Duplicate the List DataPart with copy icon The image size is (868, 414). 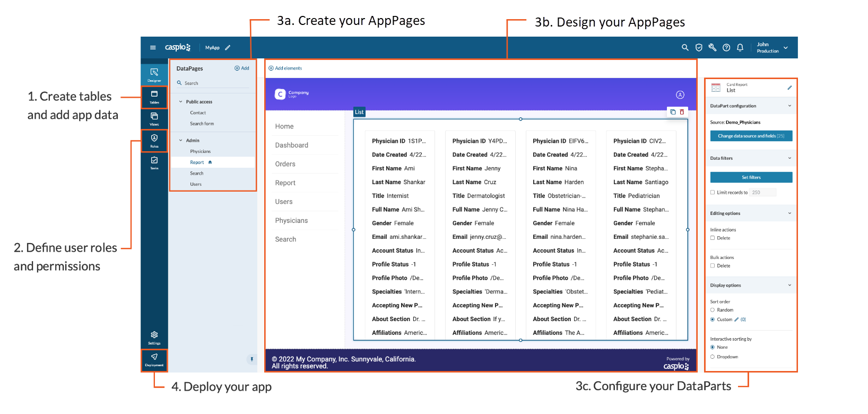673,112
